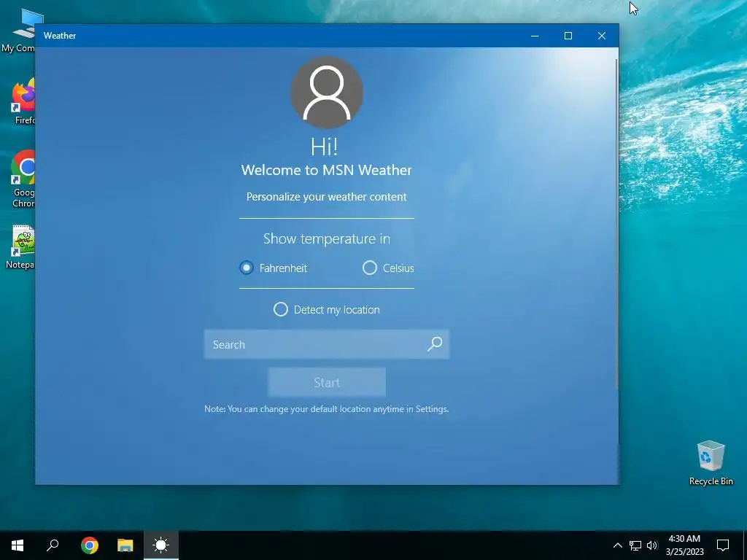
Task: Select the Recycle Bin desktop icon
Action: [x=711, y=463]
